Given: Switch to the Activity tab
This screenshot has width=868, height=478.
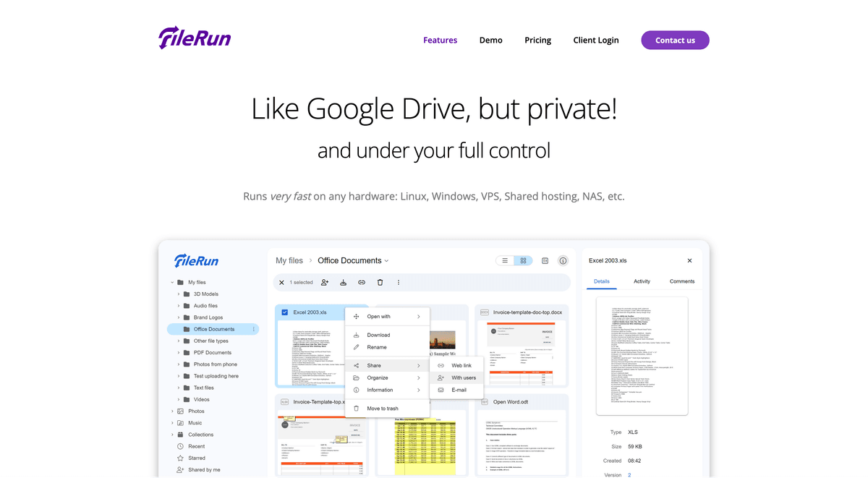Looking at the screenshot, I should pos(642,281).
